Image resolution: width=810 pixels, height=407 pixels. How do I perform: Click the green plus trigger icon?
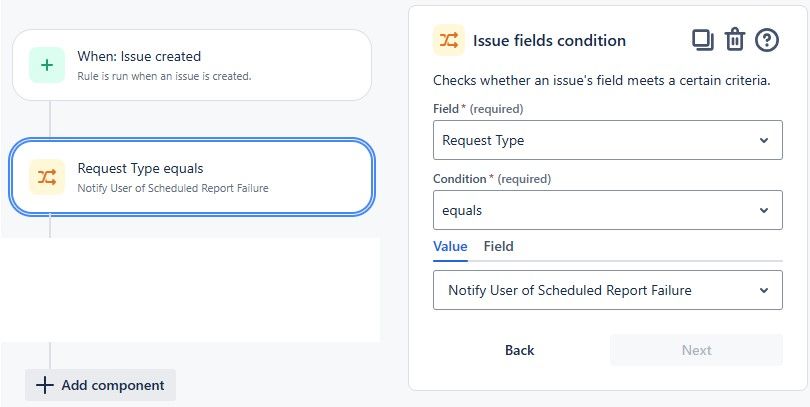click(47, 65)
